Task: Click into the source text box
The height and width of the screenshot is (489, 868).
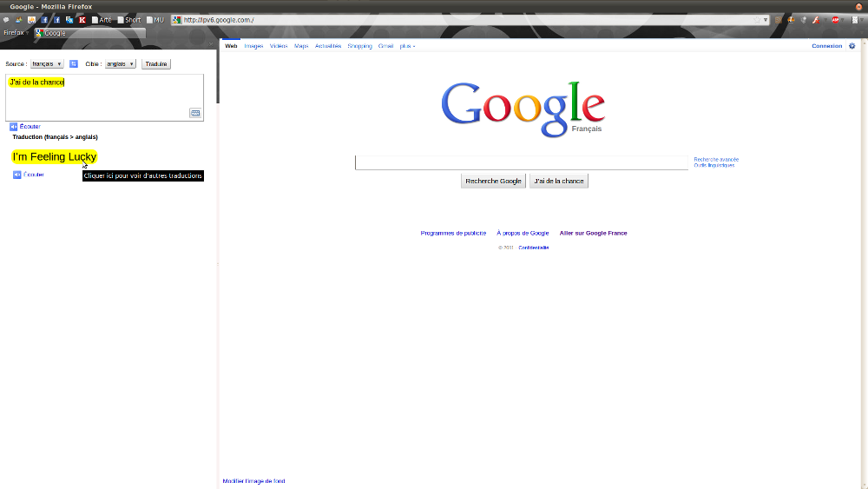Action: pyautogui.click(x=105, y=97)
